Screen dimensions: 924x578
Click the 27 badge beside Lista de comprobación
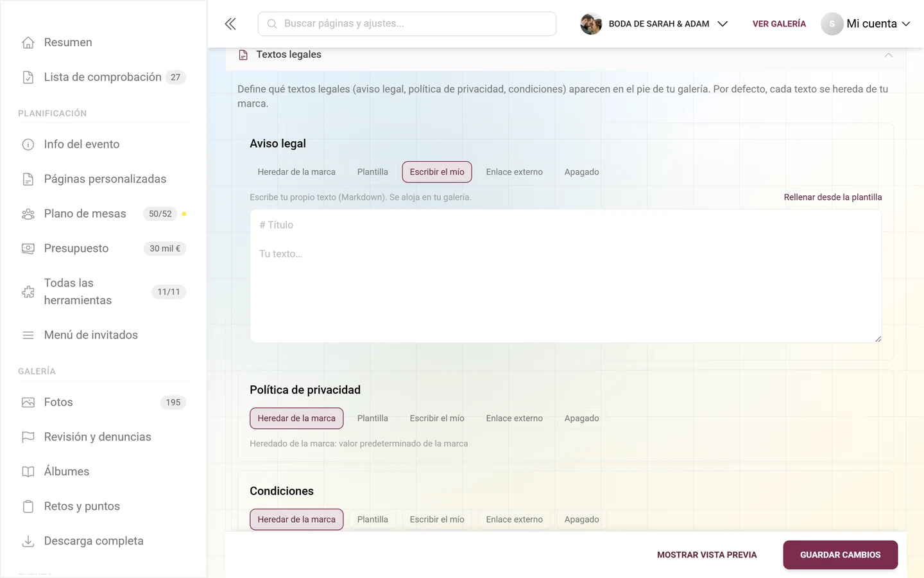click(176, 77)
